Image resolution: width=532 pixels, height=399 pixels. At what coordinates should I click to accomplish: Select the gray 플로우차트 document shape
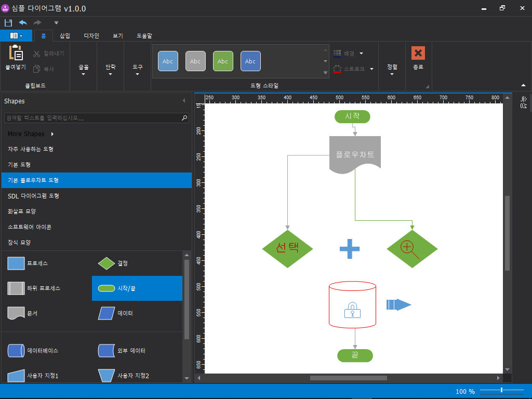click(355, 154)
